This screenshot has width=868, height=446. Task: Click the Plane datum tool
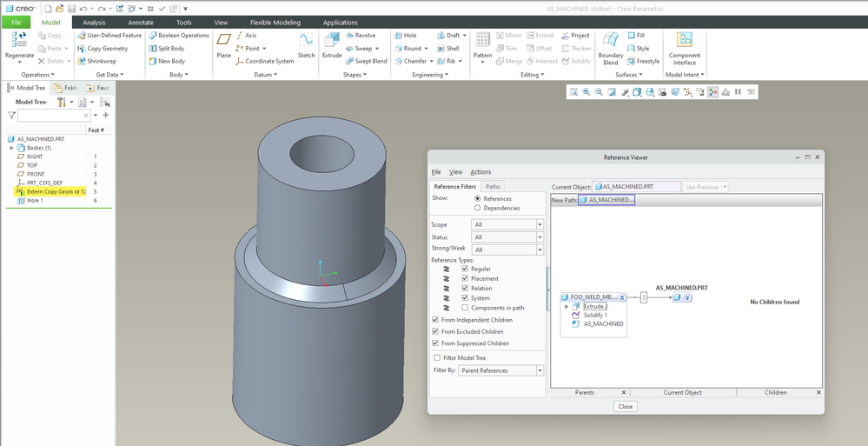coord(224,42)
